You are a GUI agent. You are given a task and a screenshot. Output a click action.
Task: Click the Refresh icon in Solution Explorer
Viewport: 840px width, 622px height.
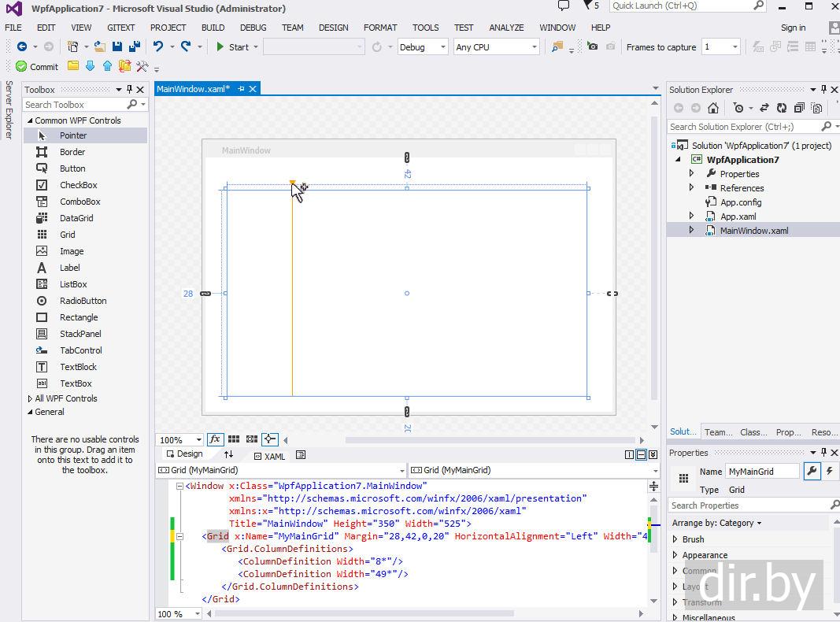781,108
